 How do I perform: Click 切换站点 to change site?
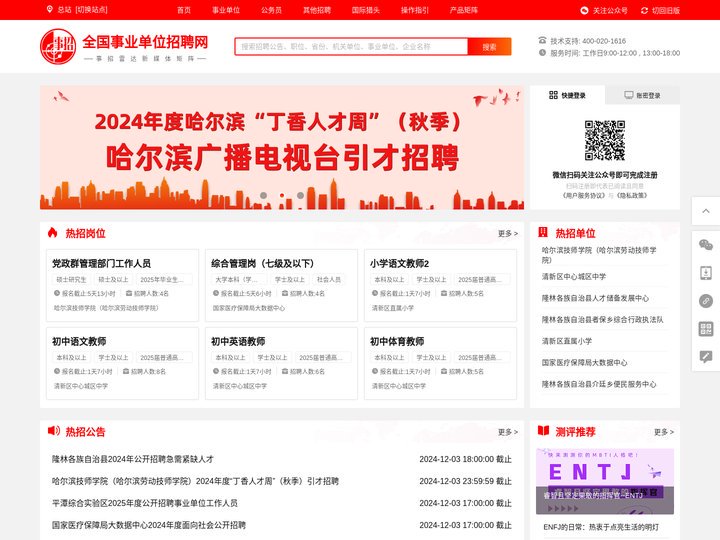pos(91,10)
